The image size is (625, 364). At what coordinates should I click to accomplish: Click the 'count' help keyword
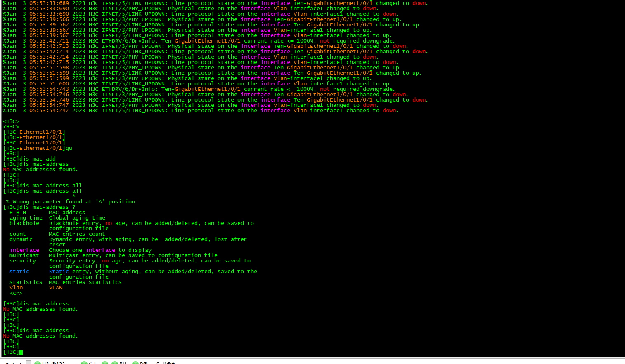pyautogui.click(x=18, y=234)
